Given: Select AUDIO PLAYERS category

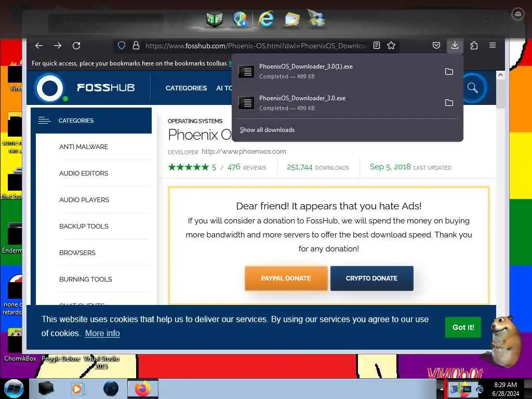Looking at the screenshot, I should (x=84, y=200).
